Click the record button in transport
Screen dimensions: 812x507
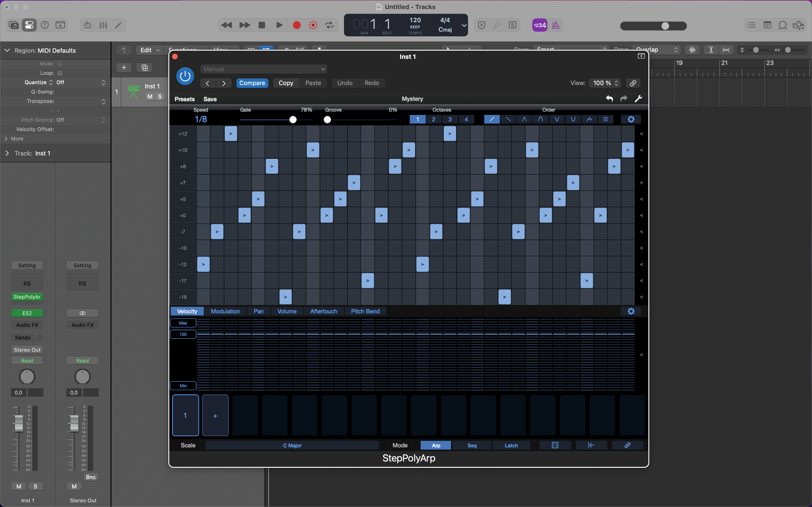tap(297, 25)
